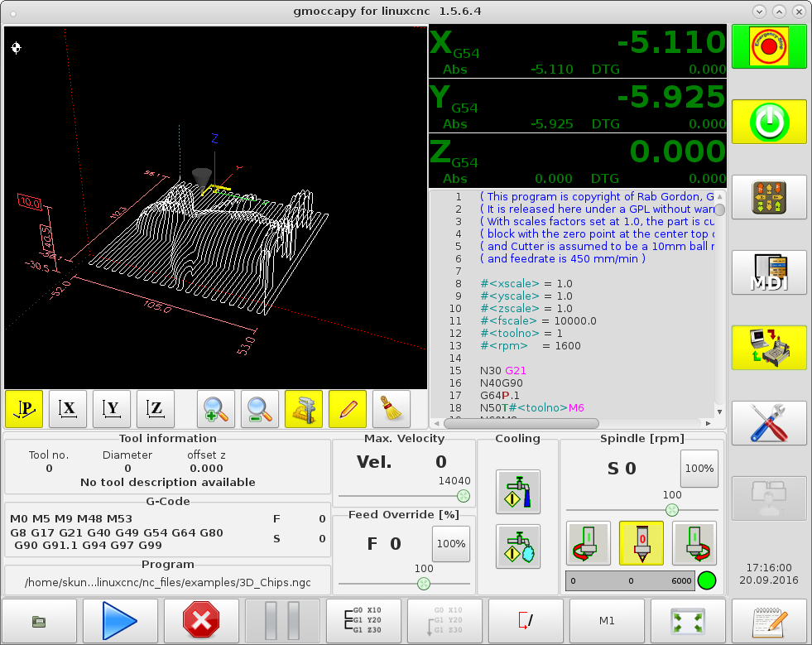Image resolution: width=812 pixels, height=645 pixels.
Task: Click the G-code listing horizontal scrollbar
Action: click(x=521, y=423)
